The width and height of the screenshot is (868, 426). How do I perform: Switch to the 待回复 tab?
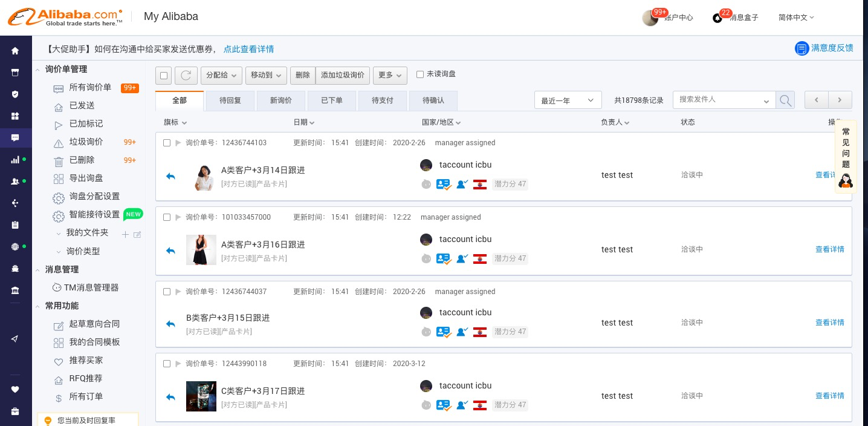click(x=230, y=100)
